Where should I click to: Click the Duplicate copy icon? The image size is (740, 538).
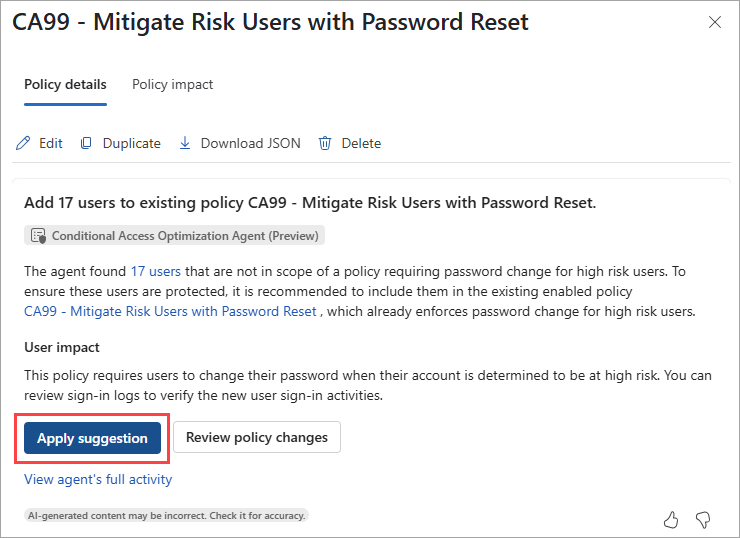(x=87, y=143)
